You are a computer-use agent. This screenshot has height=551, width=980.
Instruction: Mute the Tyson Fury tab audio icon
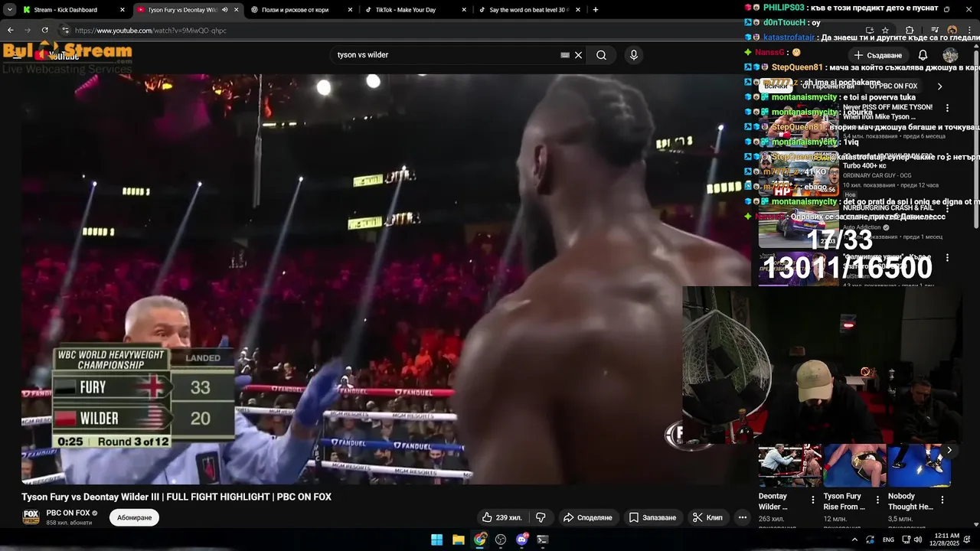tap(225, 10)
